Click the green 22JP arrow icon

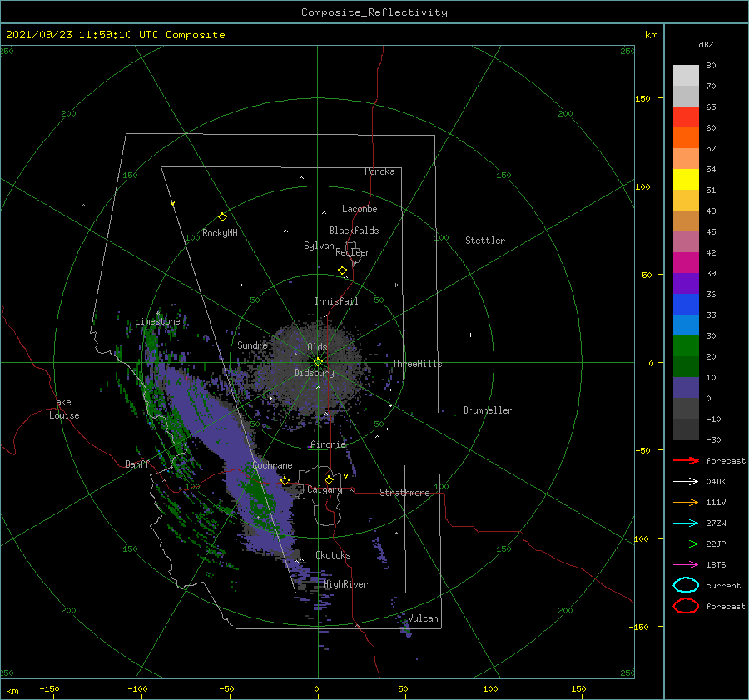pos(686,544)
